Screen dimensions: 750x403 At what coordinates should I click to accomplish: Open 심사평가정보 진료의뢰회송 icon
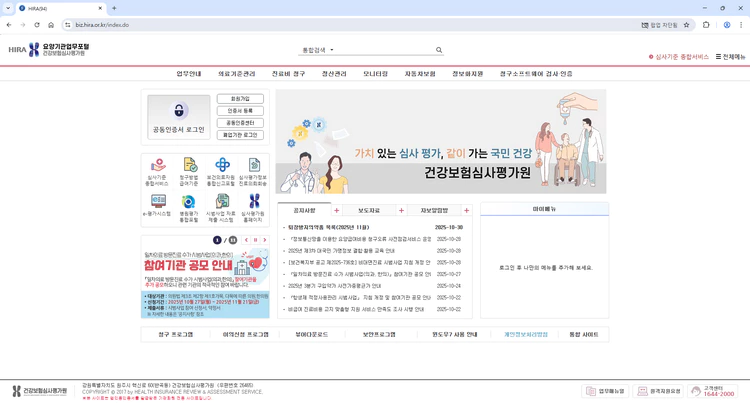pyautogui.click(x=253, y=172)
